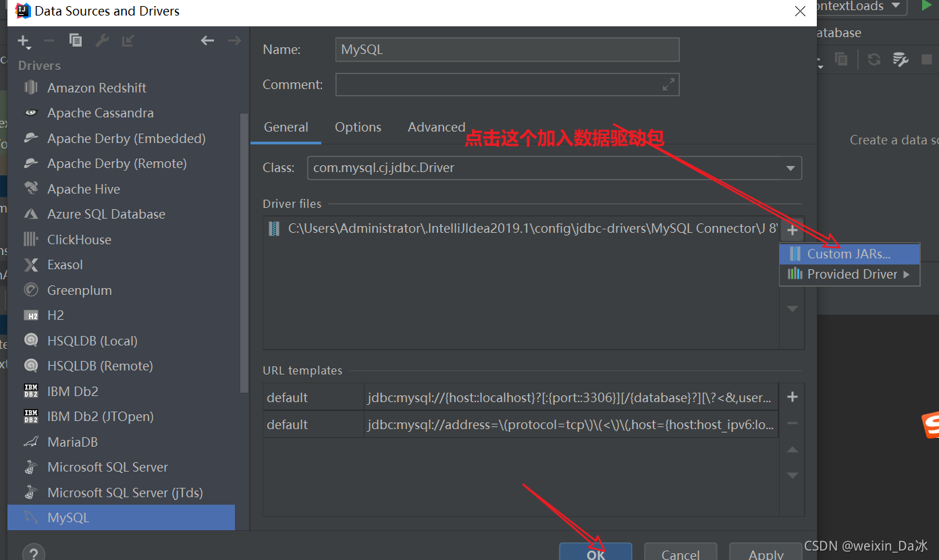Click the add data source plus icon

click(x=24, y=41)
